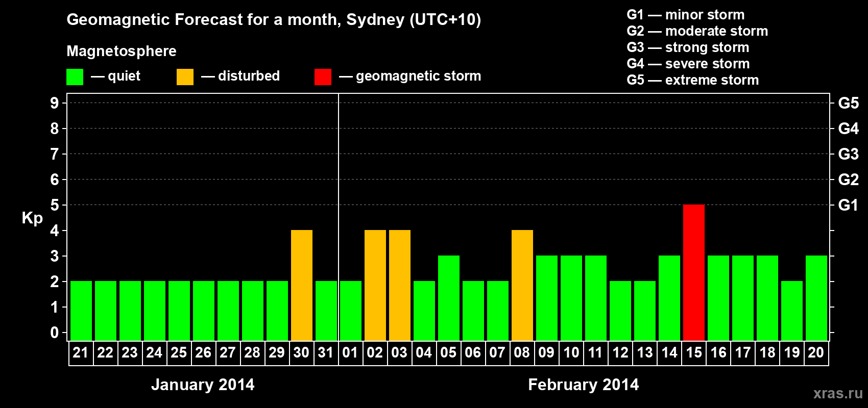Click 'G2 — moderate storm' legend text
Viewport: 868px width, 408px height.
[x=697, y=31]
